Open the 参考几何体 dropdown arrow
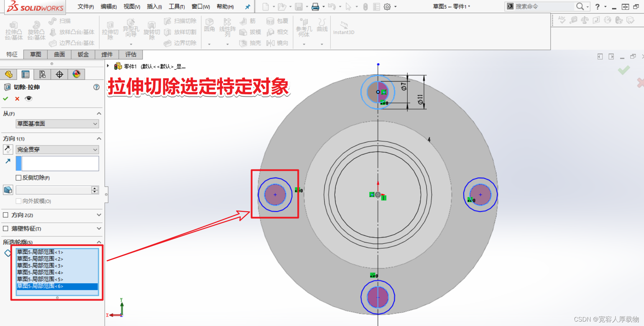644x326 pixels. [x=304, y=44]
